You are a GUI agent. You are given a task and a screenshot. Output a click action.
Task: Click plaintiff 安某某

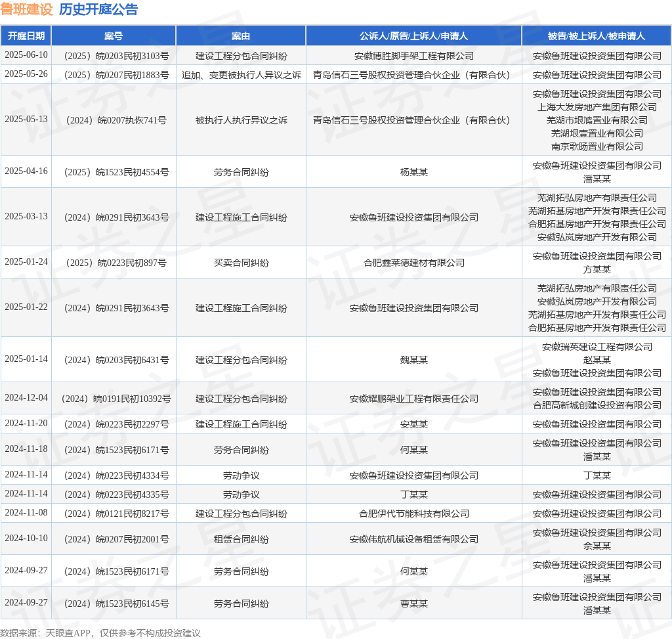414,424
